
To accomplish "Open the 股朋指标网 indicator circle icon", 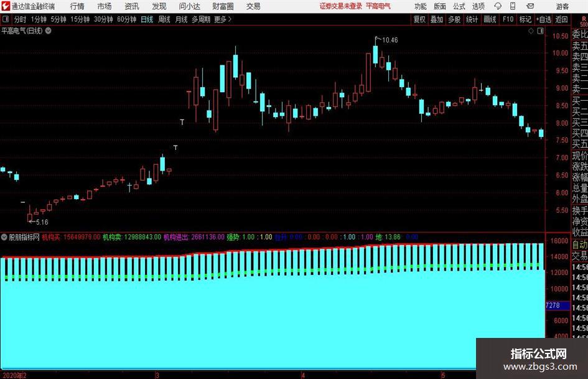I will point(4,237).
